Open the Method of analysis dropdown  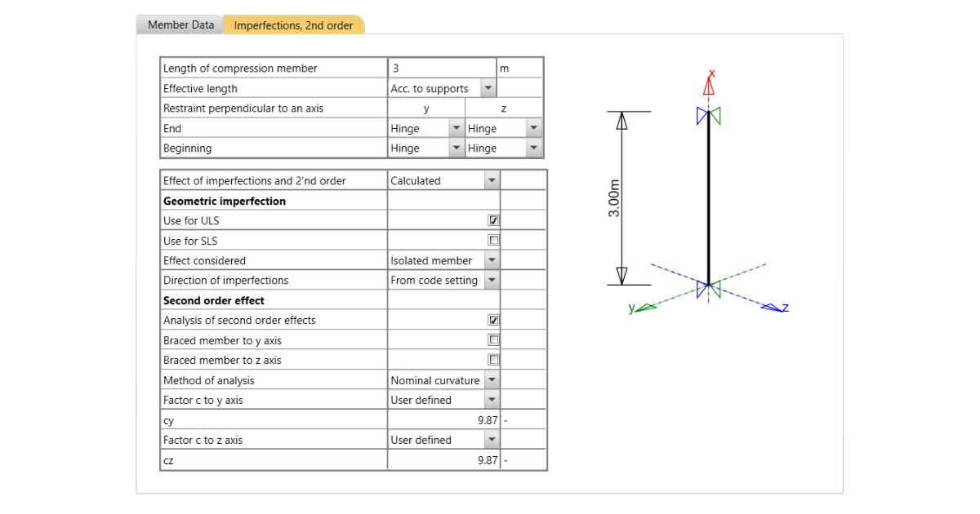click(492, 379)
